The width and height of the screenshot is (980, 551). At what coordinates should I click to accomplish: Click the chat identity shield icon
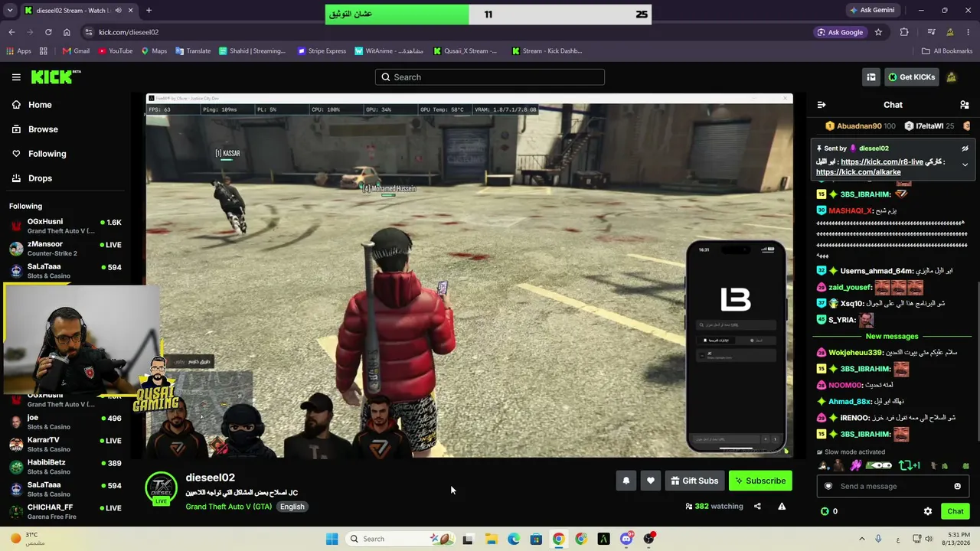click(828, 486)
